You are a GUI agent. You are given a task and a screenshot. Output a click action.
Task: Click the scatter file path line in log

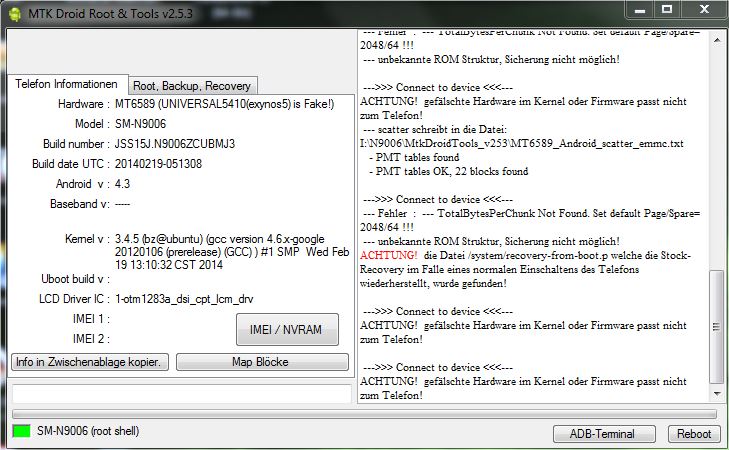tap(522, 143)
